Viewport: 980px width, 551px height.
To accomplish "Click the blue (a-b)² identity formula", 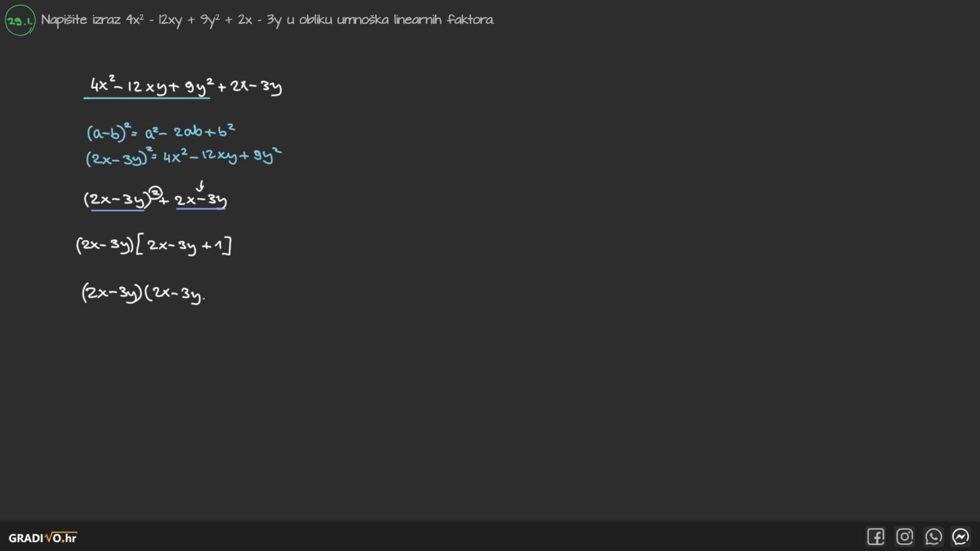I will [161, 132].
